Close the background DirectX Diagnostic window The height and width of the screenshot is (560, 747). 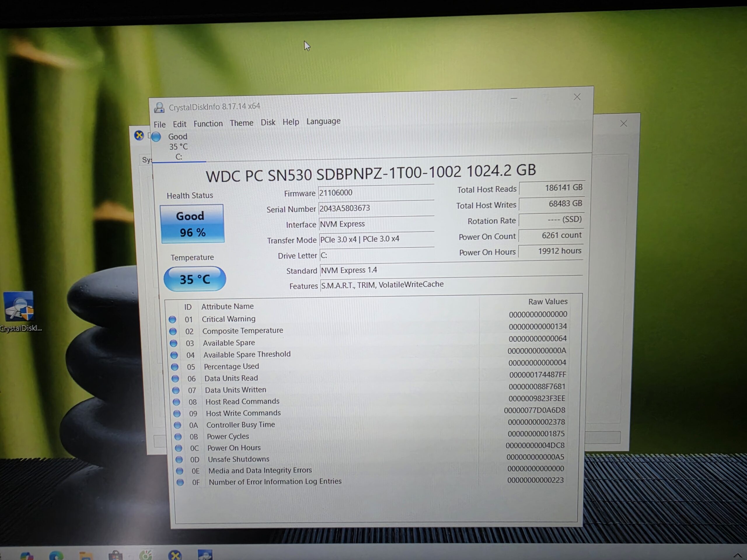(623, 124)
